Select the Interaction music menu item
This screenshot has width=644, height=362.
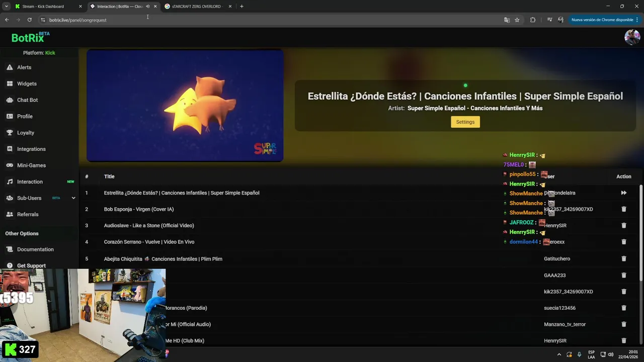click(30, 182)
